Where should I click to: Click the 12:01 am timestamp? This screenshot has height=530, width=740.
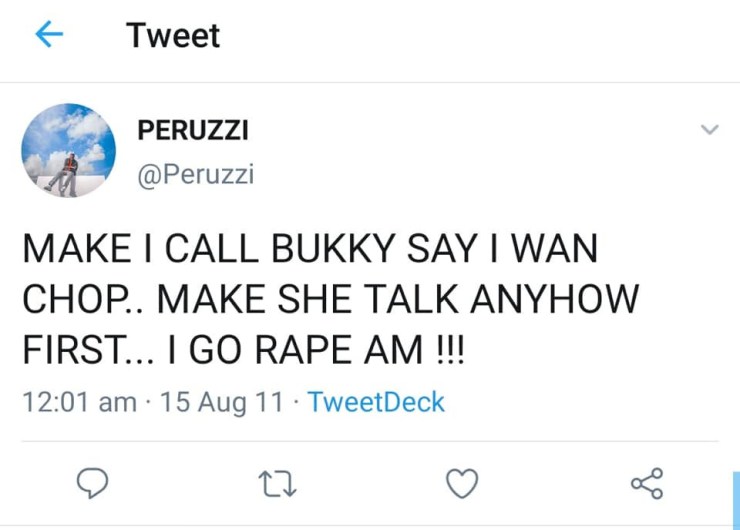tap(79, 402)
